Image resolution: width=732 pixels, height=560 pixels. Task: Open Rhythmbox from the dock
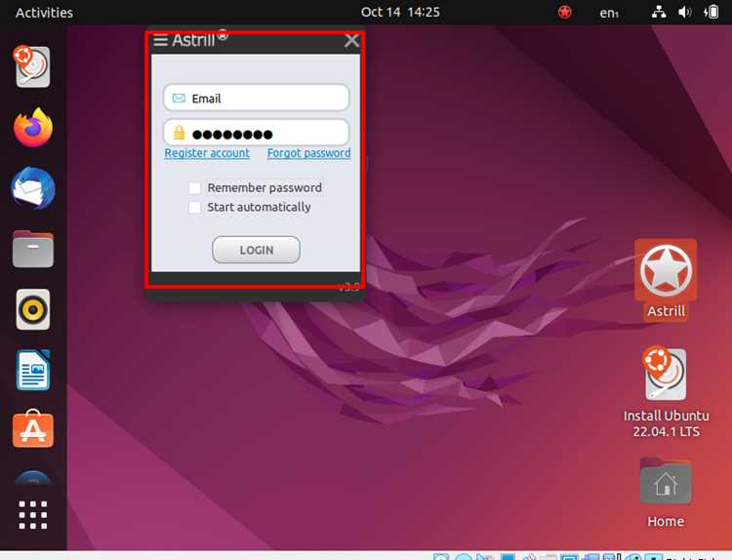point(32,309)
